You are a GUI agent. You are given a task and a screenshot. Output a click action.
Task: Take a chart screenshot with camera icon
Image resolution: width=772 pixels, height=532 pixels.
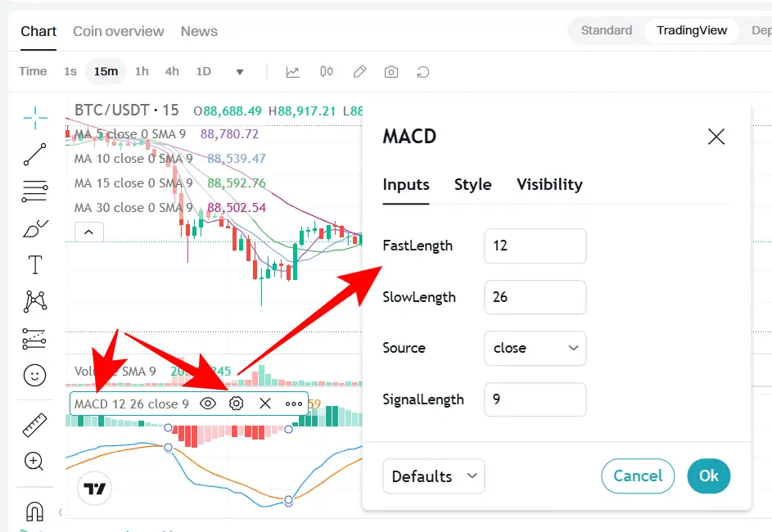391,72
